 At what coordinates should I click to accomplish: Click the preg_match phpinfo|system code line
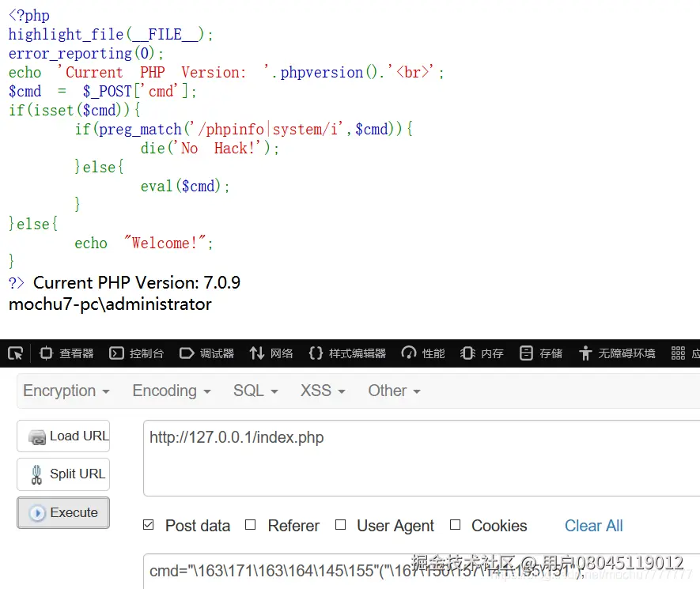244,130
